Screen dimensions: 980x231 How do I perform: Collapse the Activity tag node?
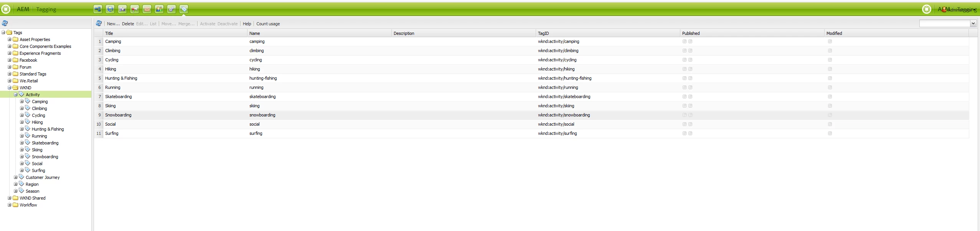(x=16, y=94)
